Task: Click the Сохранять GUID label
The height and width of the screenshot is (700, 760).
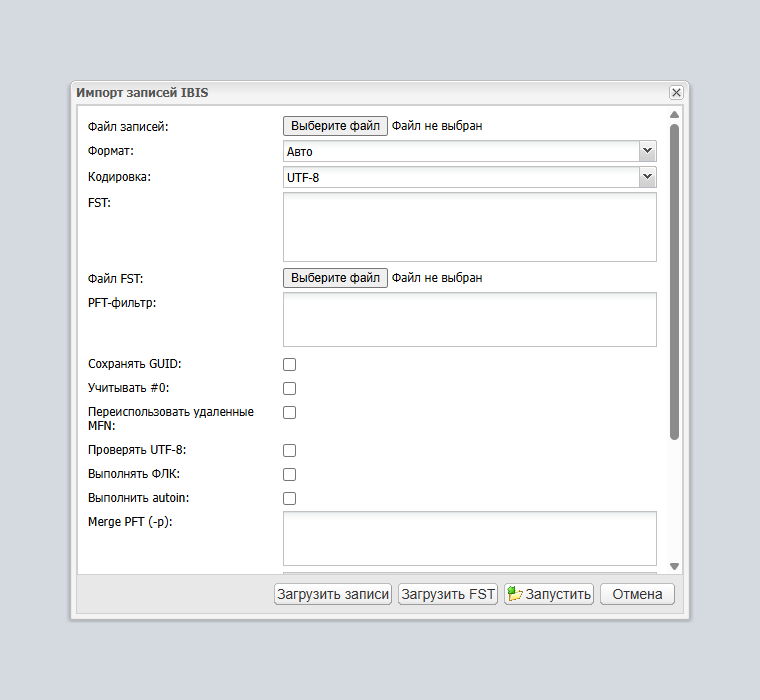Action: [x=135, y=364]
